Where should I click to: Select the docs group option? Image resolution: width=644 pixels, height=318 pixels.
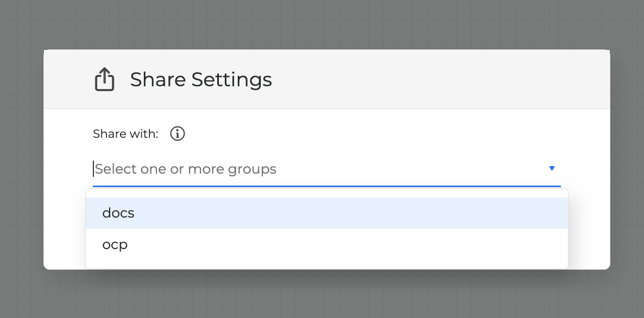[x=118, y=213]
